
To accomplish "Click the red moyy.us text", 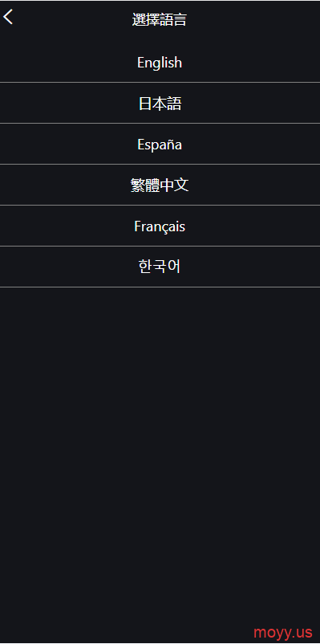I will tap(282, 632).
